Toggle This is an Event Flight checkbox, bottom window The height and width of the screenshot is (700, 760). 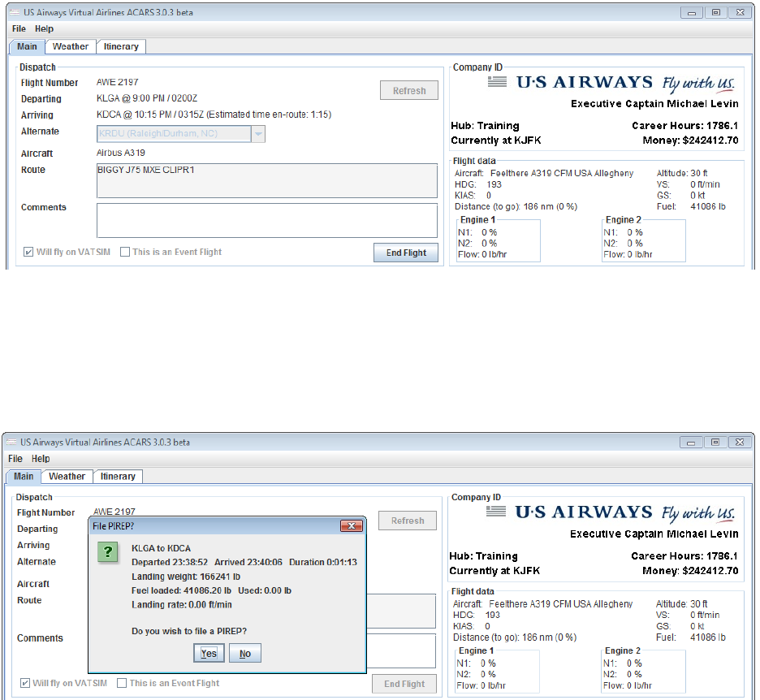tap(122, 683)
